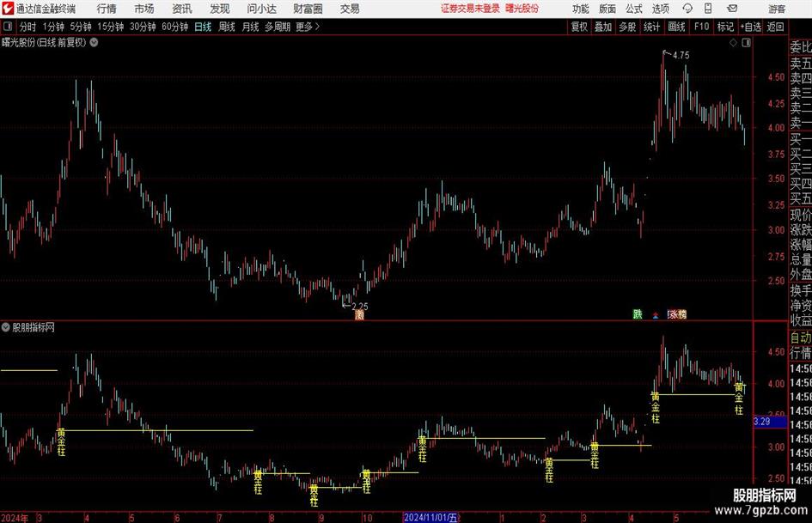Click the 标记 mark toolbar button
This screenshot has height=523, width=812.
[725, 27]
